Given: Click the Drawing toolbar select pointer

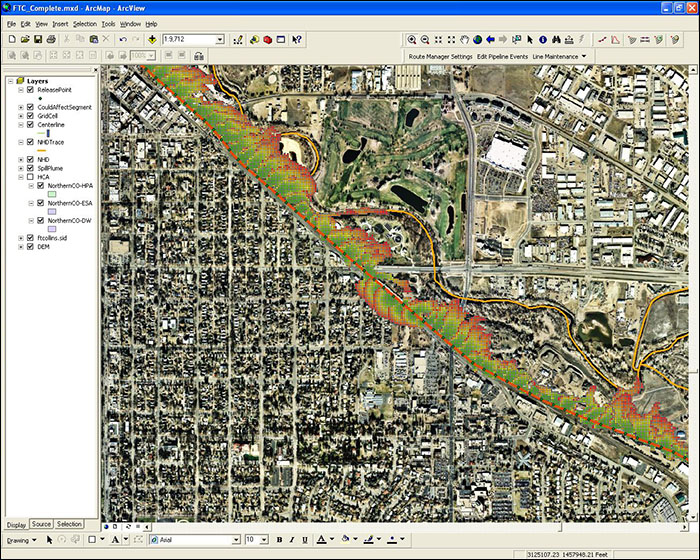Looking at the screenshot, I should [50, 540].
